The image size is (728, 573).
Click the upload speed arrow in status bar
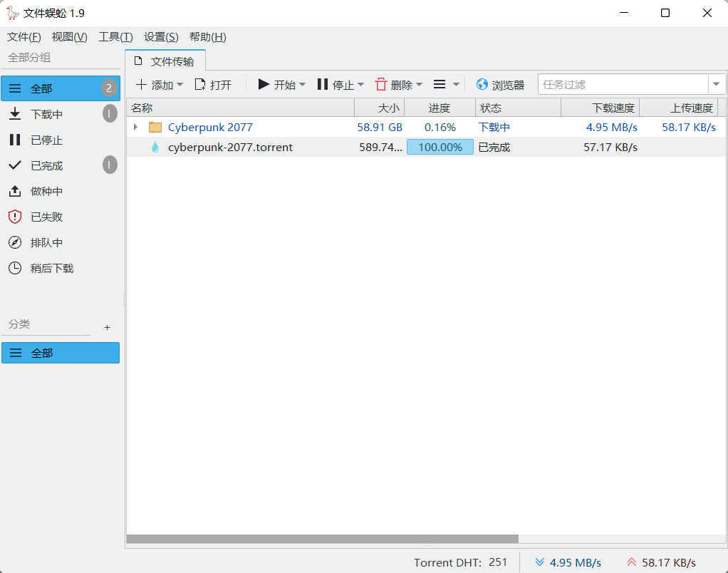click(631, 562)
